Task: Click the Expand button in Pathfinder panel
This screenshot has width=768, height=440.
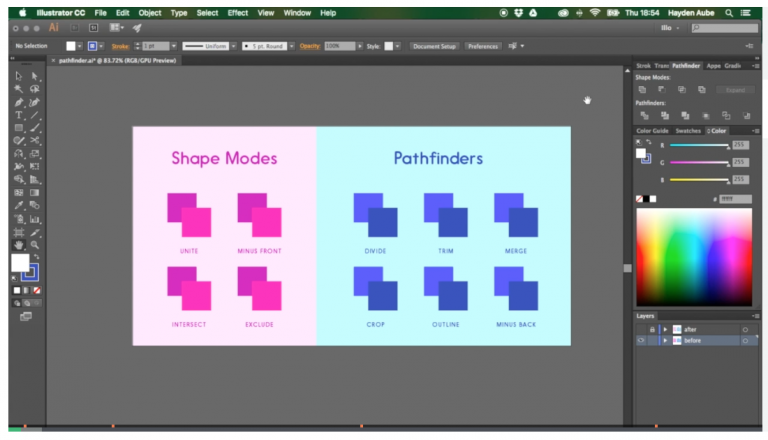Action: click(735, 90)
